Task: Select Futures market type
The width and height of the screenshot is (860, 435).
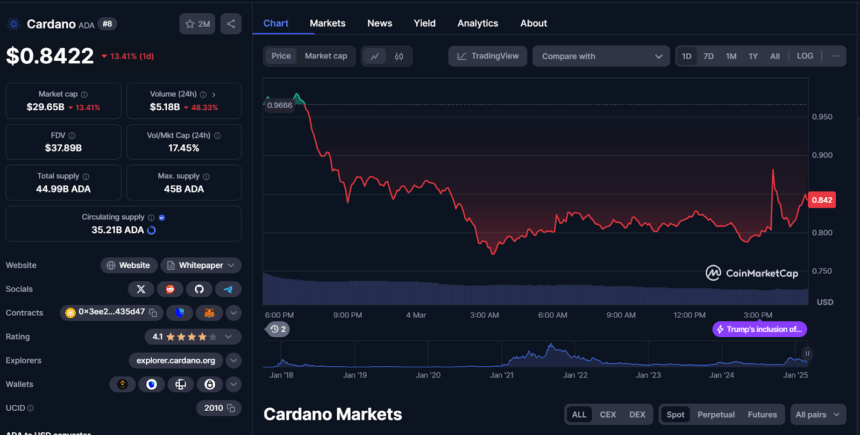Action: [x=762, y=415]
